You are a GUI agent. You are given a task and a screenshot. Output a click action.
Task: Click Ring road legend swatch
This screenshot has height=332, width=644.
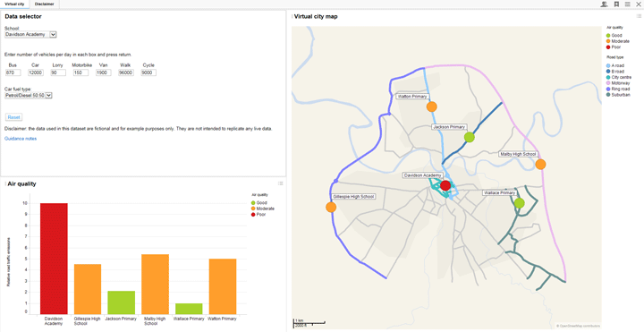[x=608, y=89]
